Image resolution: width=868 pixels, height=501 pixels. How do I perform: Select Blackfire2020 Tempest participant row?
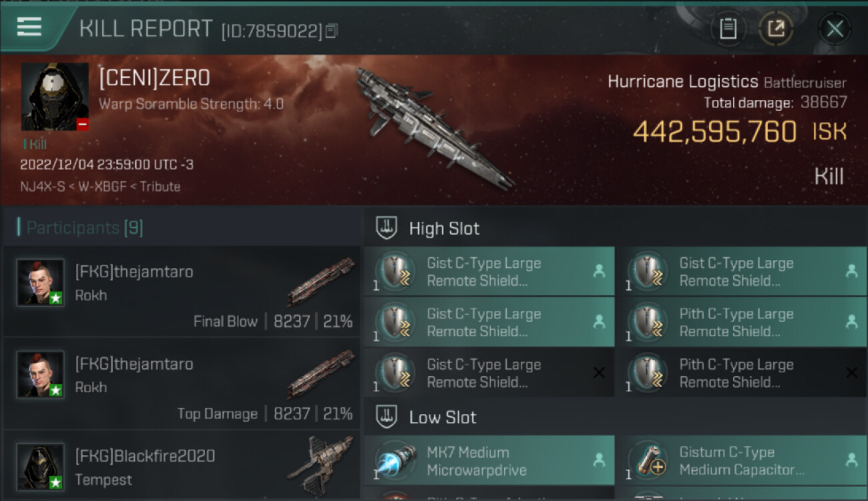pyautogui.click(x=182, y=466)
